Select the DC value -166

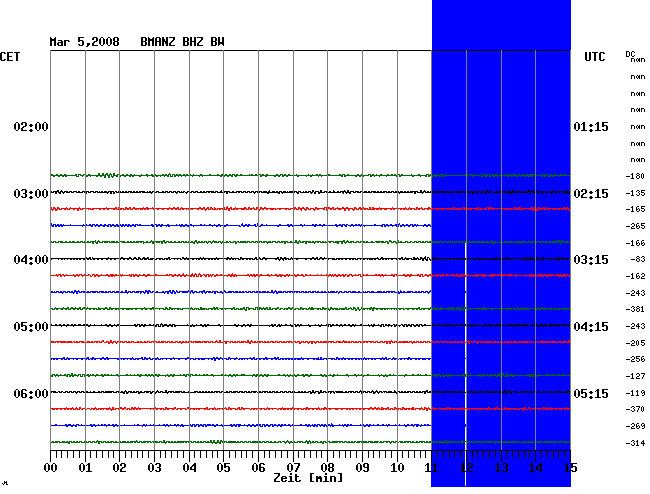635,243
